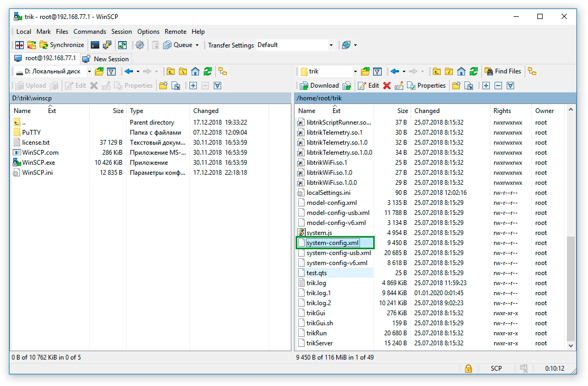Click the Synchronize toolbar button

pos(62,45)
